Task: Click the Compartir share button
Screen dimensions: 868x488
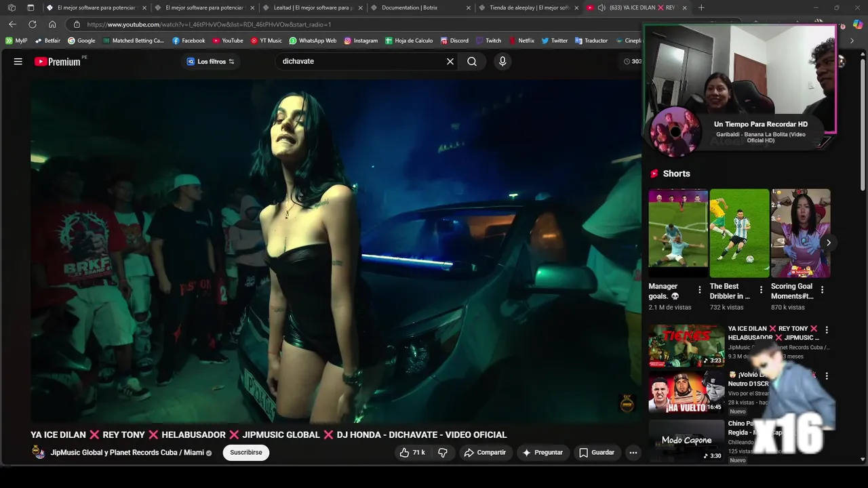Action: tap(485, 452)
